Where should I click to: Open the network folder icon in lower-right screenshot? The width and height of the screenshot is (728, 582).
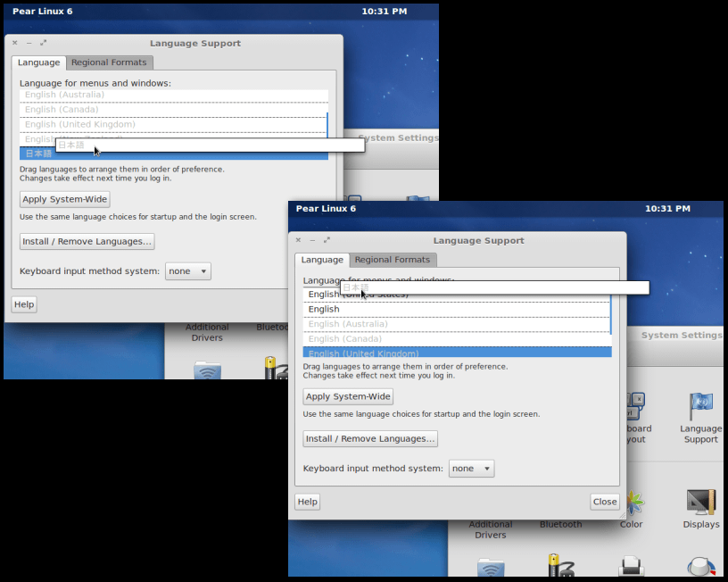pos(491,567)
